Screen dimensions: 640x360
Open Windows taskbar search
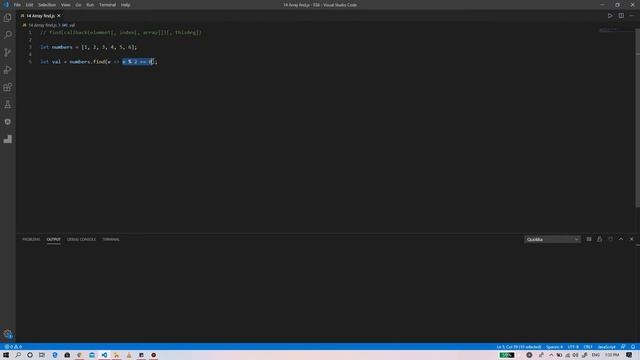point(18,355)
